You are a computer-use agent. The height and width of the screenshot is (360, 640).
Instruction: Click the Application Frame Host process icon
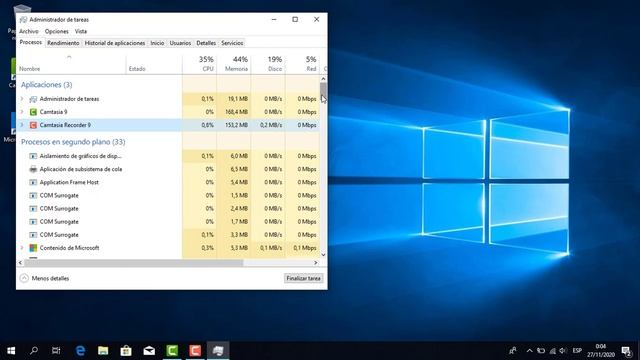click(x=33, y=182)
